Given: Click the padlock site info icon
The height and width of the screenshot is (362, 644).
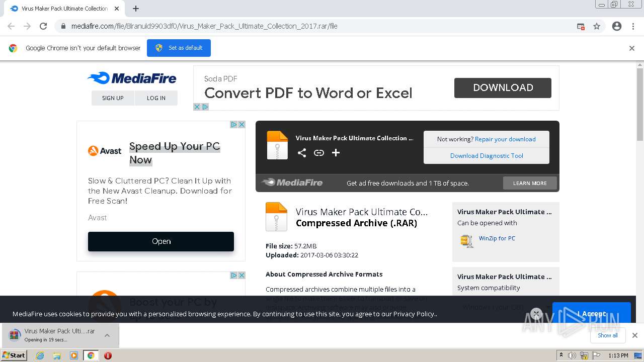Looking at the screenshot, I should [x=63, y=26].
